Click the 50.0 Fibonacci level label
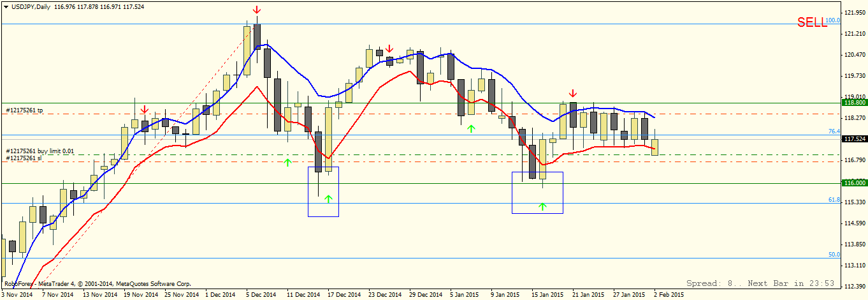The height and width of the screenshot is (300, 868). click(x=834, y=255)
